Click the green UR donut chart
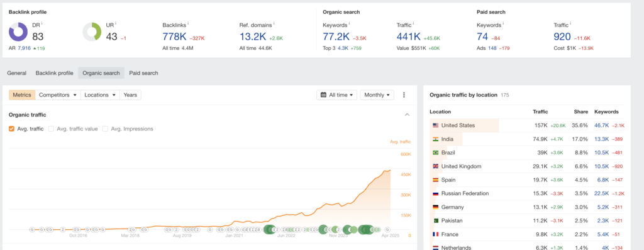644x250 pixels. coord(92,32)
